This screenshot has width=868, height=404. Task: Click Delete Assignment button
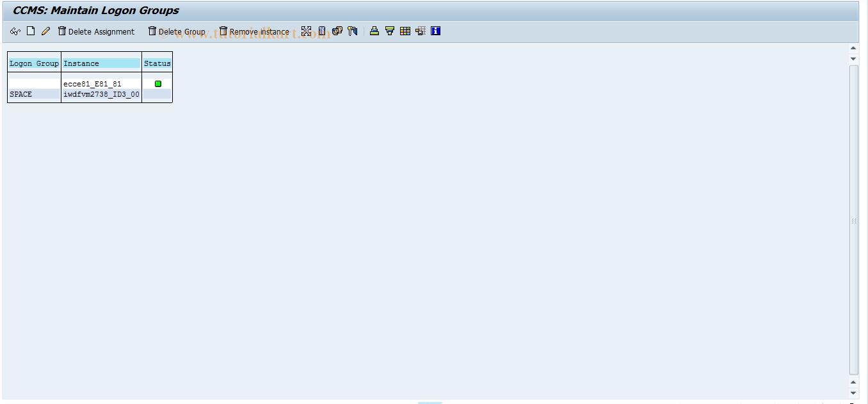(96, 31)
